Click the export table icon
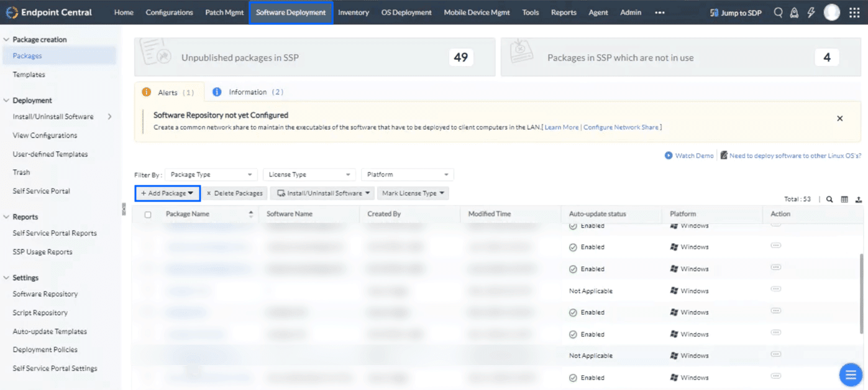Viewport: 868px width, 390px height. (859, 200)
